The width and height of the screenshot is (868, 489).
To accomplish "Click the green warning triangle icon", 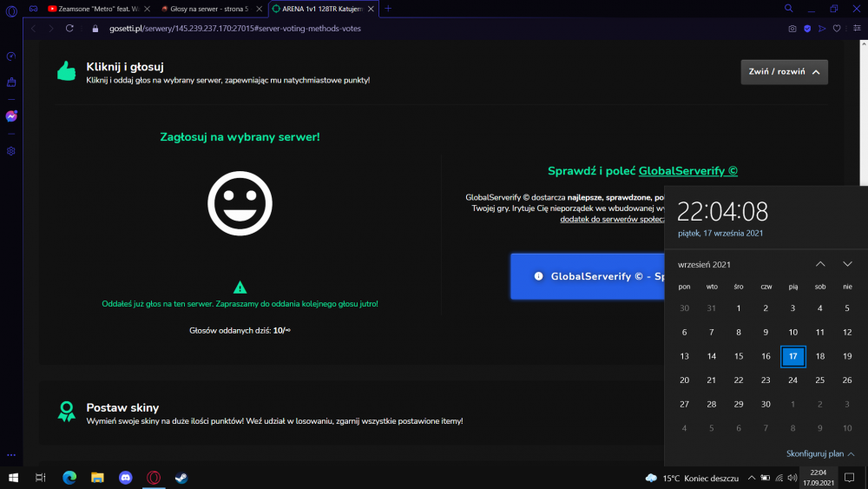I will coord(240,287).
